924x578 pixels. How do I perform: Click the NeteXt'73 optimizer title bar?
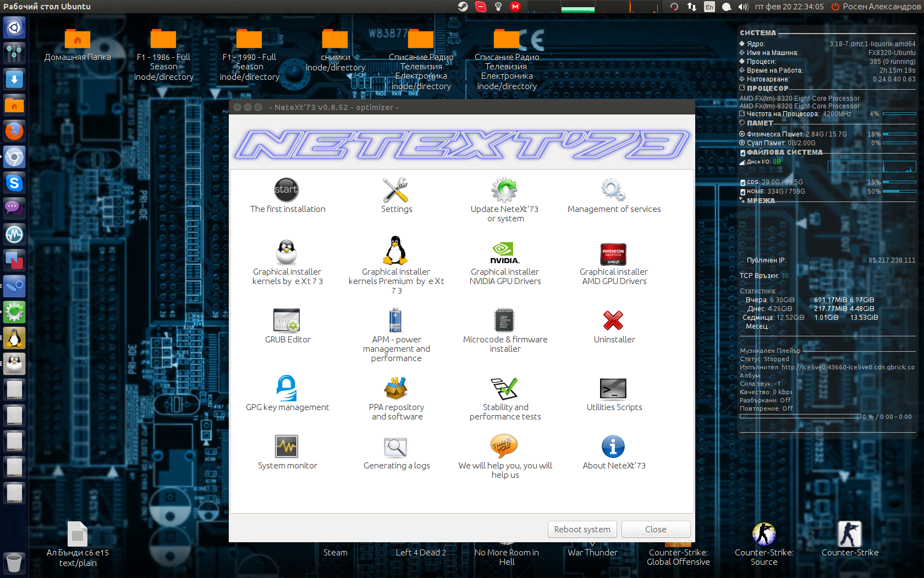462,107
